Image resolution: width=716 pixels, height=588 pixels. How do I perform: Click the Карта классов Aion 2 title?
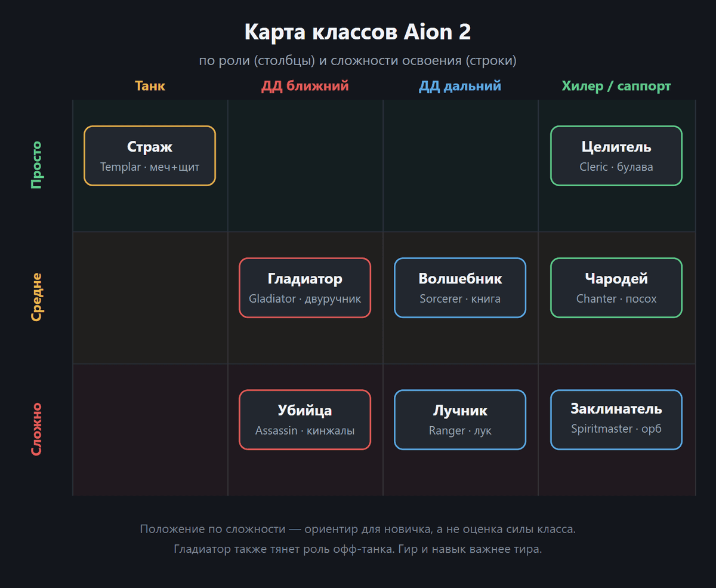point(358,32)
